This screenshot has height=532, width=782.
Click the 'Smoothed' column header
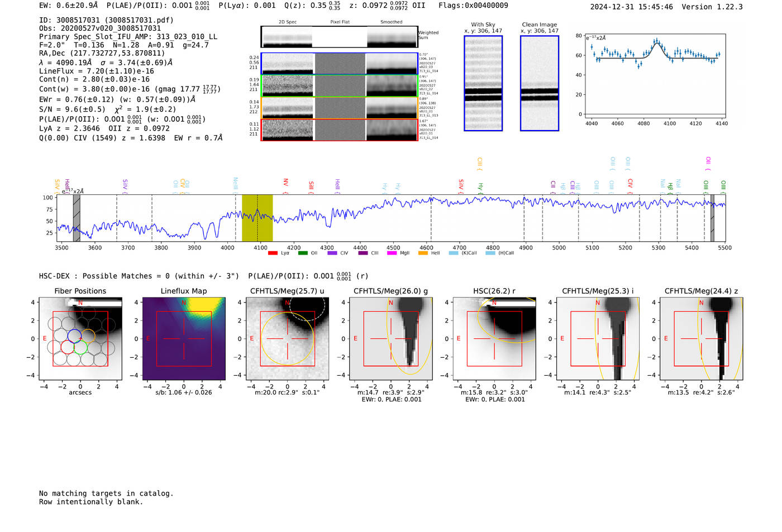pos(392,22)
